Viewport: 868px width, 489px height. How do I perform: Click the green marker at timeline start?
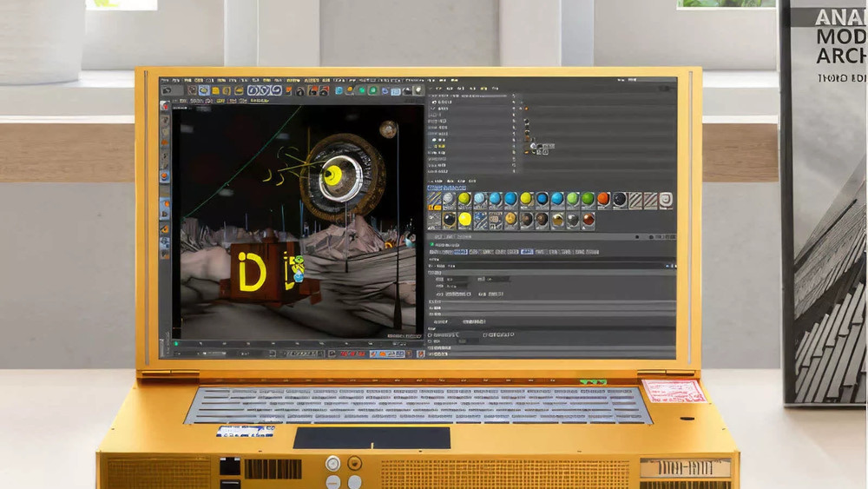(176, 344)
